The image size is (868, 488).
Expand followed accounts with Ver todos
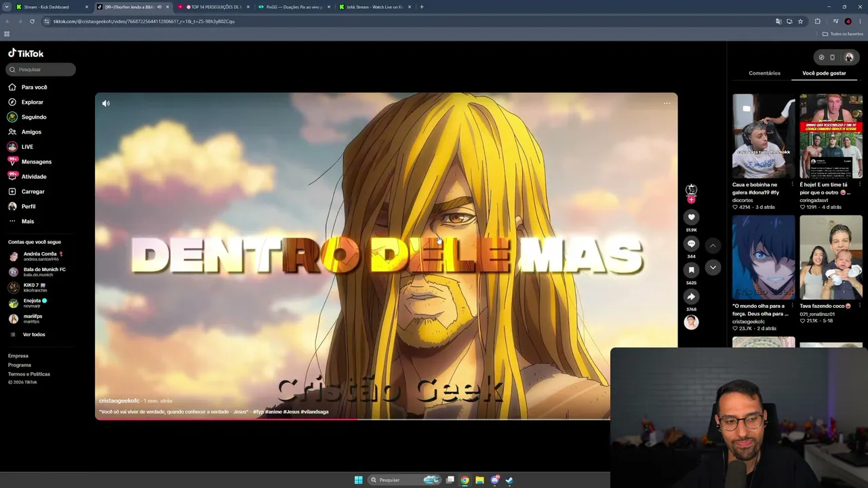34,335
